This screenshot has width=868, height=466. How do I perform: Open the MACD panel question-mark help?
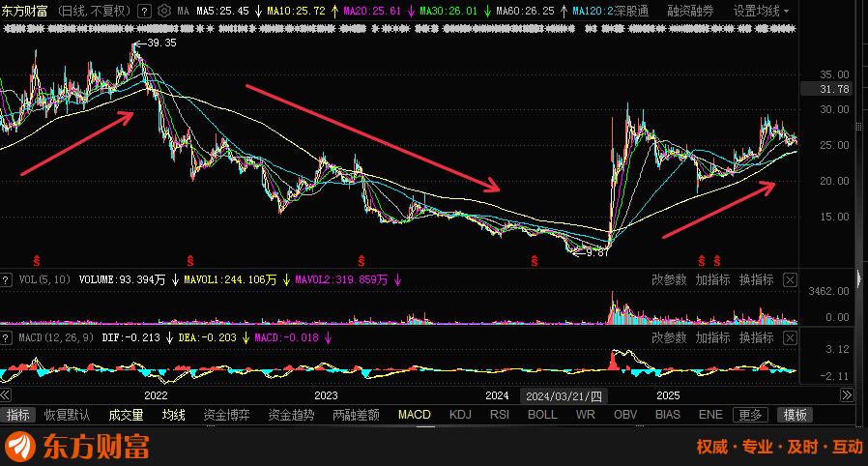click(6, 337)
